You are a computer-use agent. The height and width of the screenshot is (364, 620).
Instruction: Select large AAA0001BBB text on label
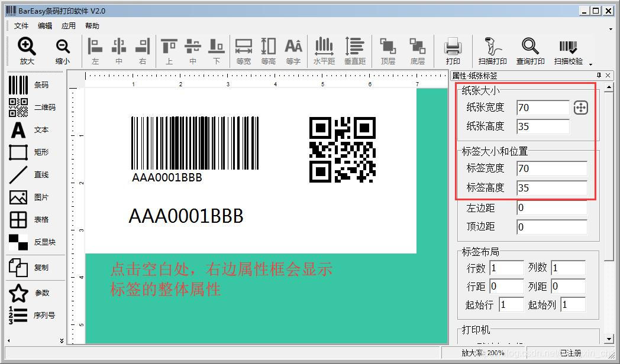click(186, 216)
